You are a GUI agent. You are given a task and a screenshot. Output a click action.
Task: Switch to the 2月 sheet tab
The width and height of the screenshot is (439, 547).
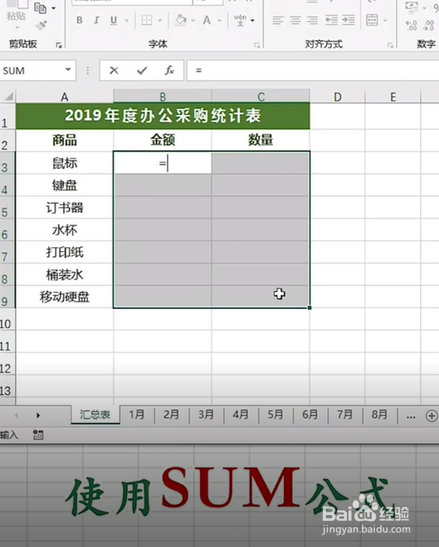click(171, 414)
